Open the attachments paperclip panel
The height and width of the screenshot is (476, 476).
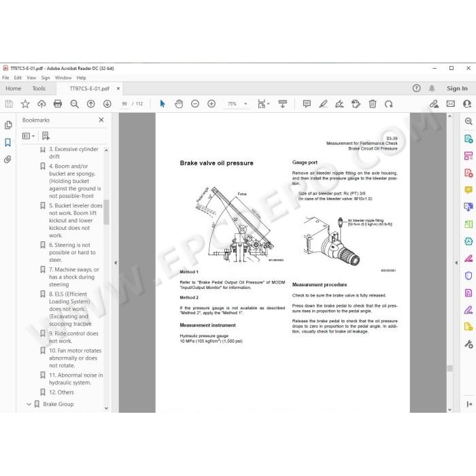click(x=8, y=159)
